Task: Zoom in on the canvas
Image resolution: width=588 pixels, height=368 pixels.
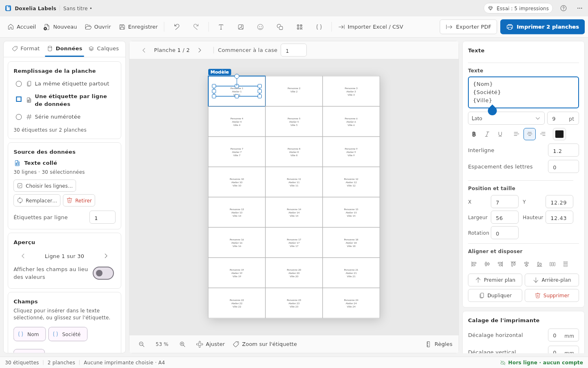Action: click(x=183, y=344)
